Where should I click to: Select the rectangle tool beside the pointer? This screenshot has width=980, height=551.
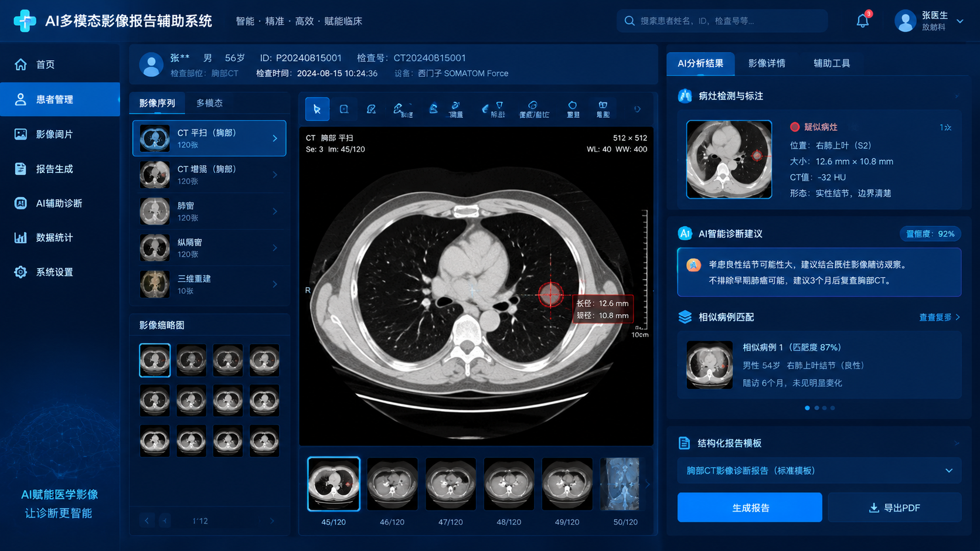(x=344, y=109)
